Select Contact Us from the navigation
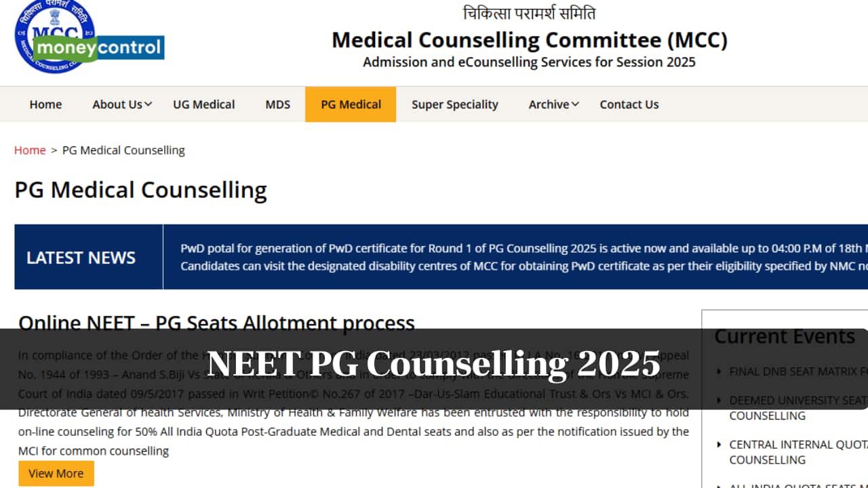The height and width of the screenshot is (488, 868). [629, 104]
